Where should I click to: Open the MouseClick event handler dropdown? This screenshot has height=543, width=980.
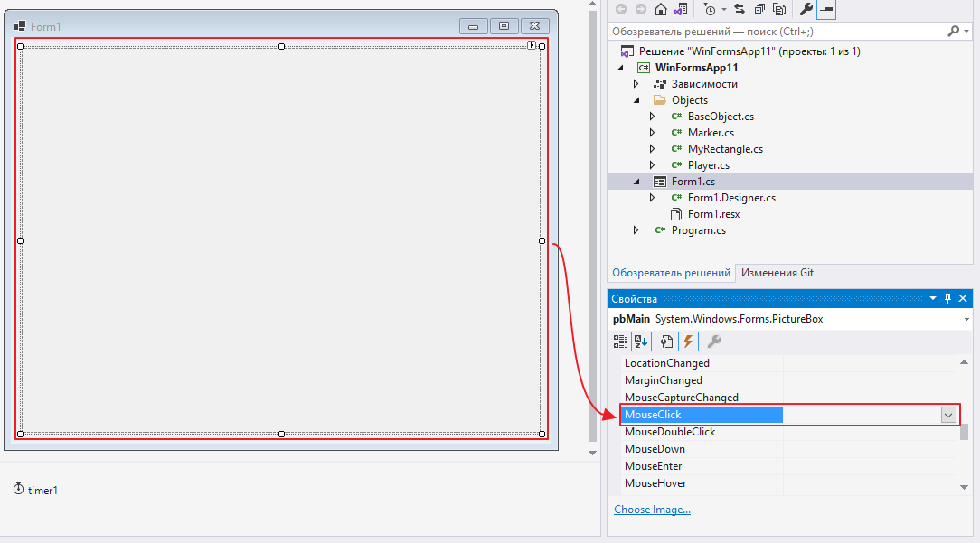947,415
